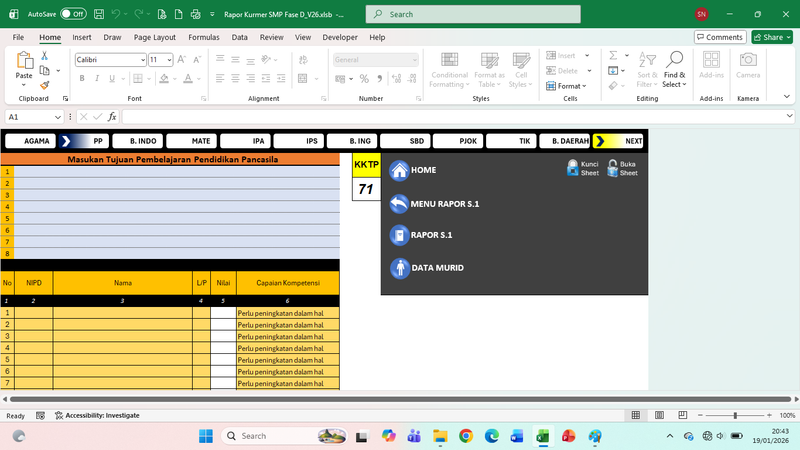Toggle bold formatting
This screenshot has height=450, width=800.
(x=80, y=79)
